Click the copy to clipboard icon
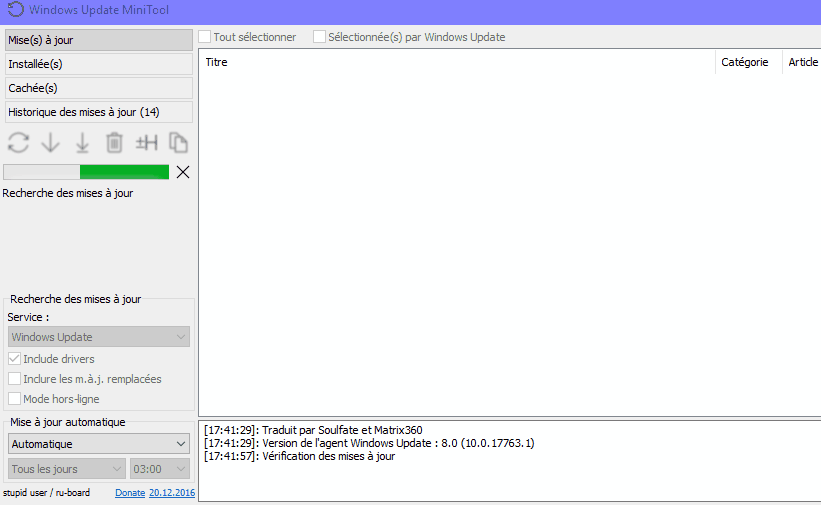This screenshot has width=821, height=505. click(x=179, y=142)
